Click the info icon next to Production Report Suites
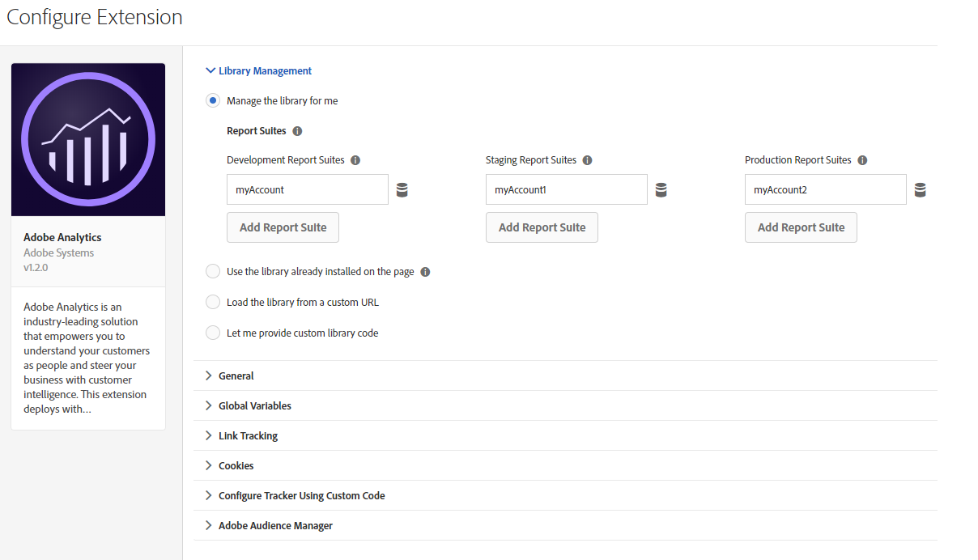 pyautogui.click(x=862, y=160)
